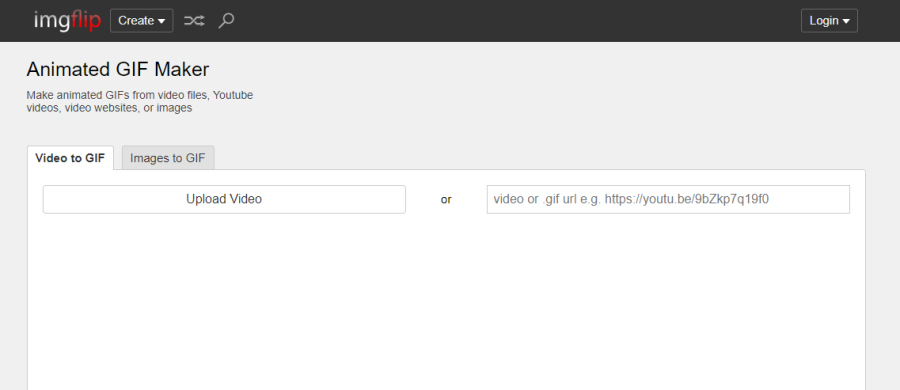Focus the video or .gif url field
Screen dimensions: 900x390
point(668,199)
